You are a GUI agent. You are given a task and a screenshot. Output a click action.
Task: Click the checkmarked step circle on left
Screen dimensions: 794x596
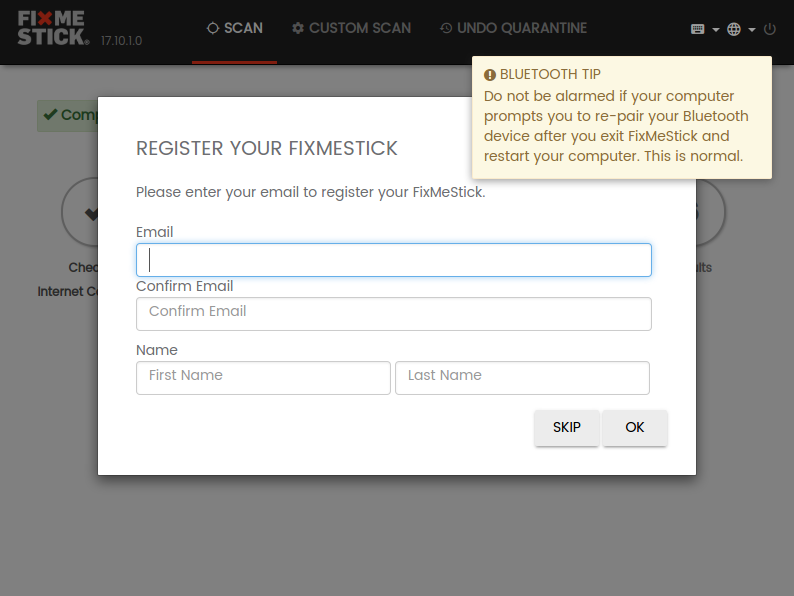click(x=80, y=212)
